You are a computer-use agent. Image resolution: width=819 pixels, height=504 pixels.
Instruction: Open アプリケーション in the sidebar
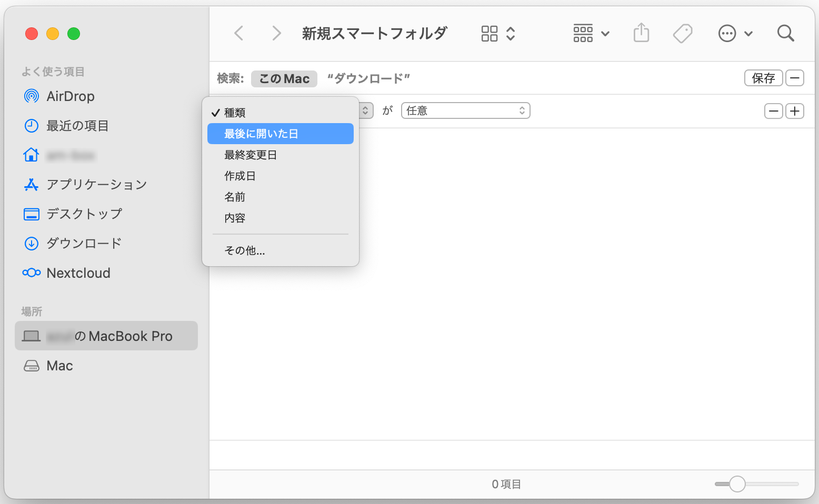coord(96,185)
